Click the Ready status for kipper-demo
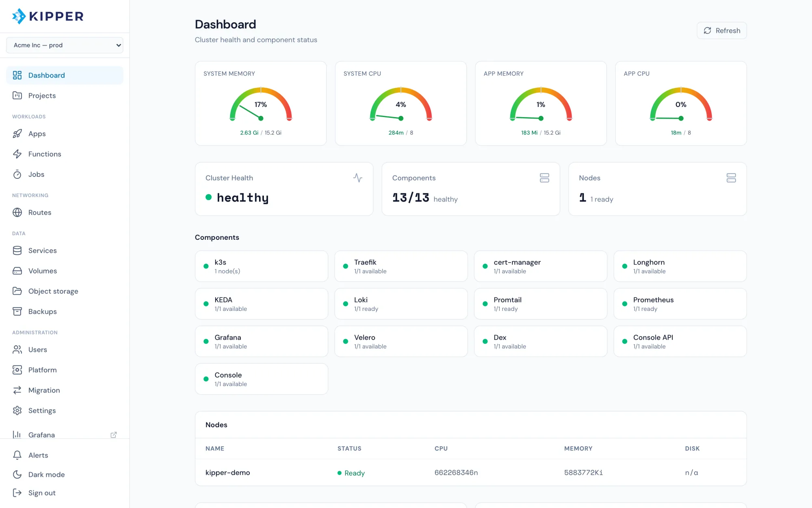Image resolution: width=812 pixels, height=508 pixels. click(351, 473)
